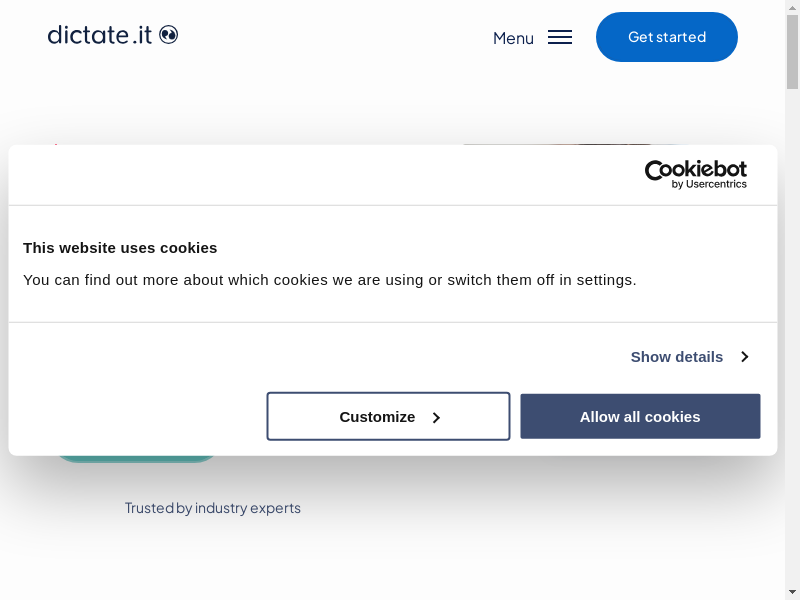Click the cookie description paragraph
Screen dimensions: 800x600
click(330, 280)
